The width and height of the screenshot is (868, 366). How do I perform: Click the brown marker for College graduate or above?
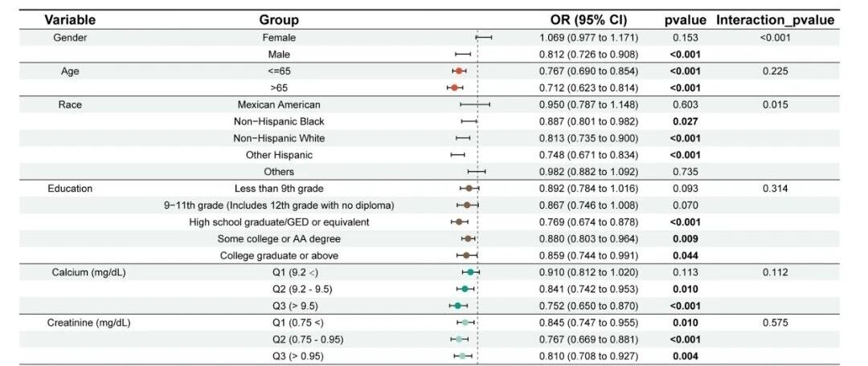467,255
